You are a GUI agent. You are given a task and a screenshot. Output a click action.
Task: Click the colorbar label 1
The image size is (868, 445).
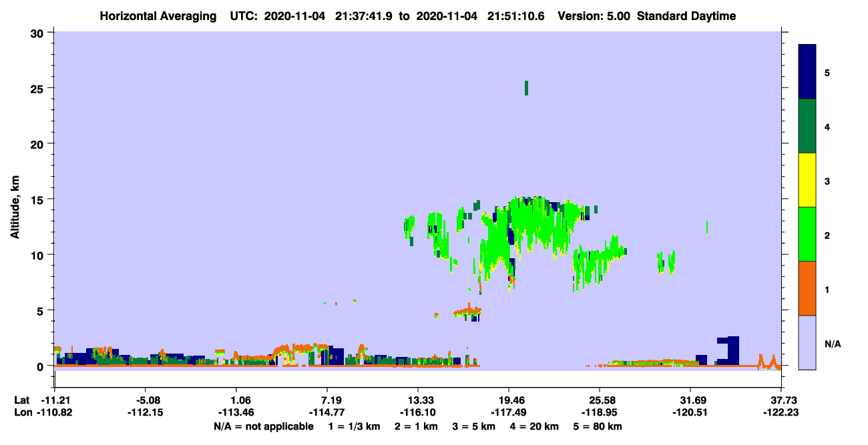coord(827,289)
